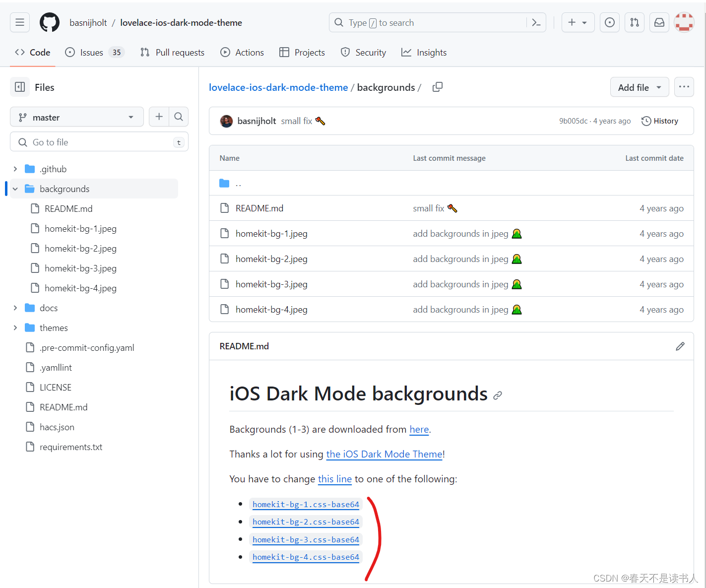Open the History link
This screenshot has width=706, height=588.
click(660, 121)
